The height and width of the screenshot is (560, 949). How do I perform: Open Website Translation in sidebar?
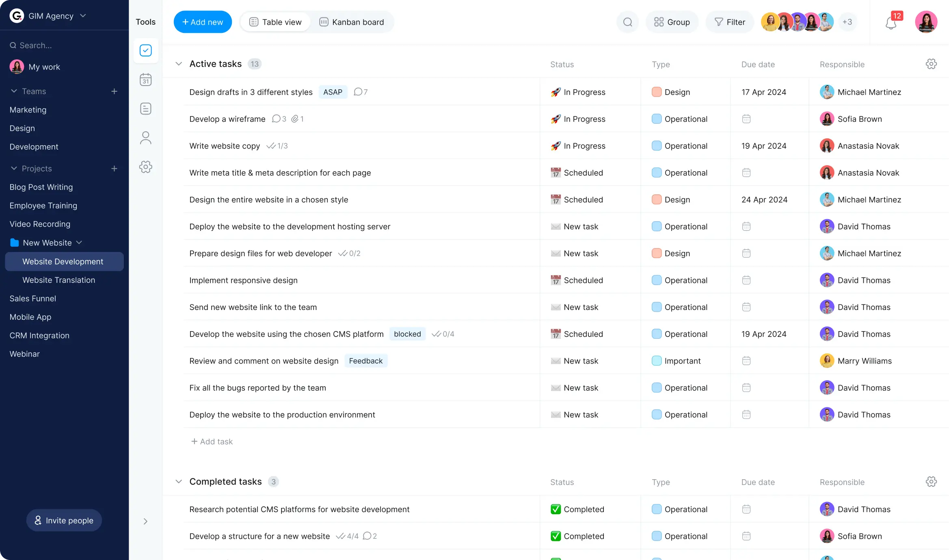(58, 280)
